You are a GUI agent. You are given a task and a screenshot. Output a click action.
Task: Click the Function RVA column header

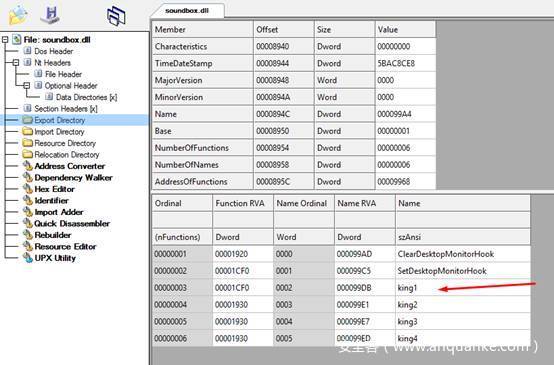click(242, 204)
